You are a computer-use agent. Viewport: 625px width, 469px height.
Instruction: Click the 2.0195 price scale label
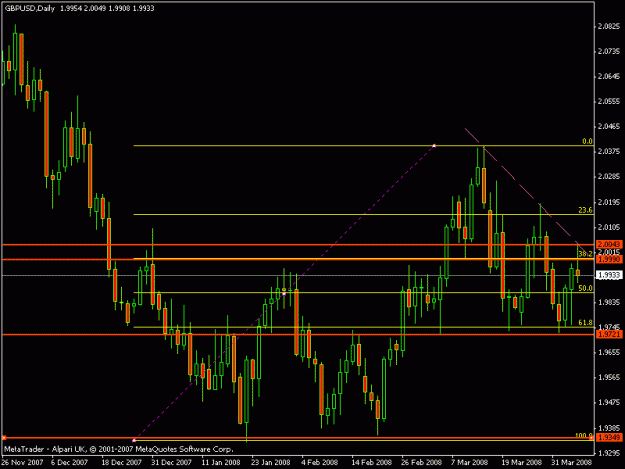(x=609, y=202)
